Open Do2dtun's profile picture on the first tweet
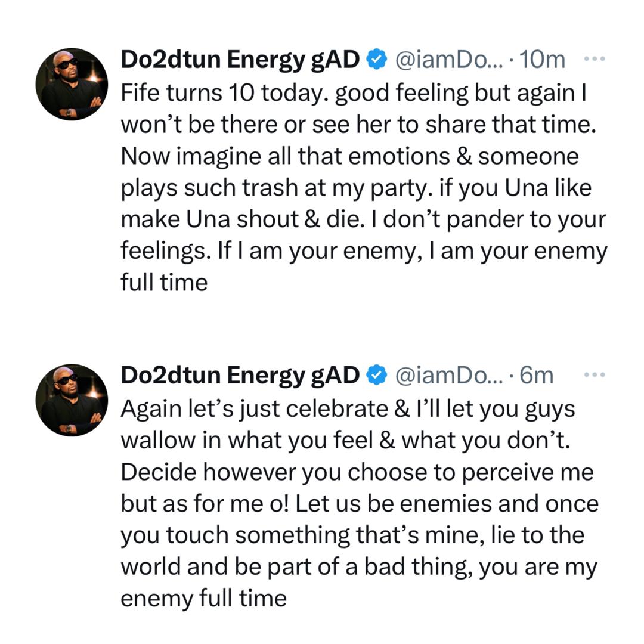644x644 pixels. (72, 82)
